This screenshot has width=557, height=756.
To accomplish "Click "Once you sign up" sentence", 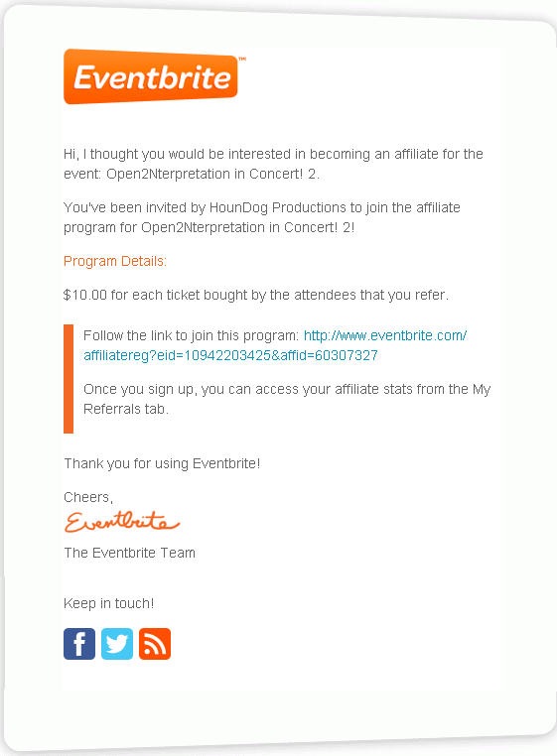I will pos(287,389).
